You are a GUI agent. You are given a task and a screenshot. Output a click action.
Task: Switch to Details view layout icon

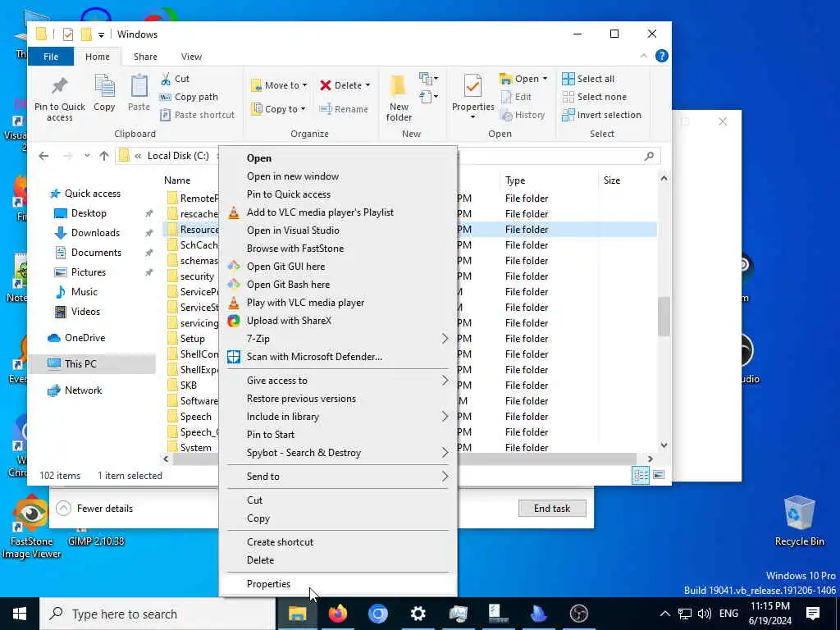(640, 475)
